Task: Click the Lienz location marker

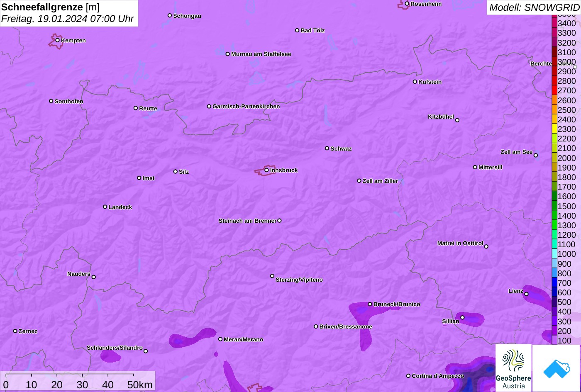Action: pos(526,294)
